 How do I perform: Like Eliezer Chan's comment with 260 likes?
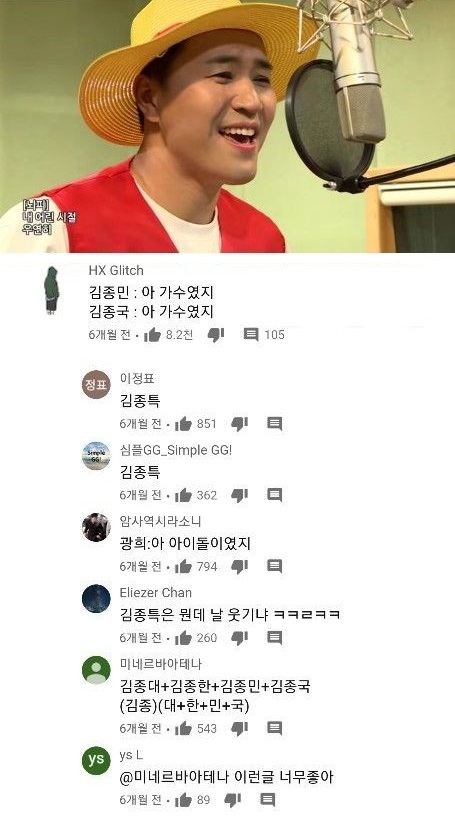183,637
